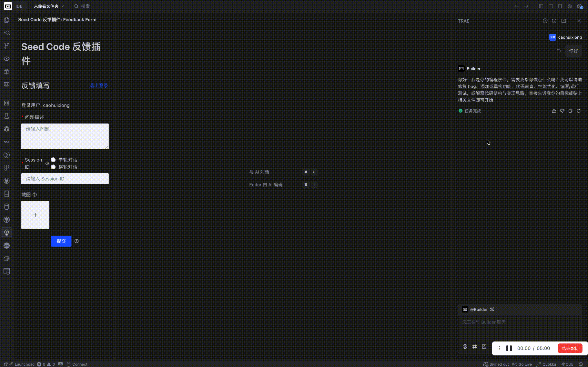Expand the 未命名文件夹 folder dropdown

[49, 6]
